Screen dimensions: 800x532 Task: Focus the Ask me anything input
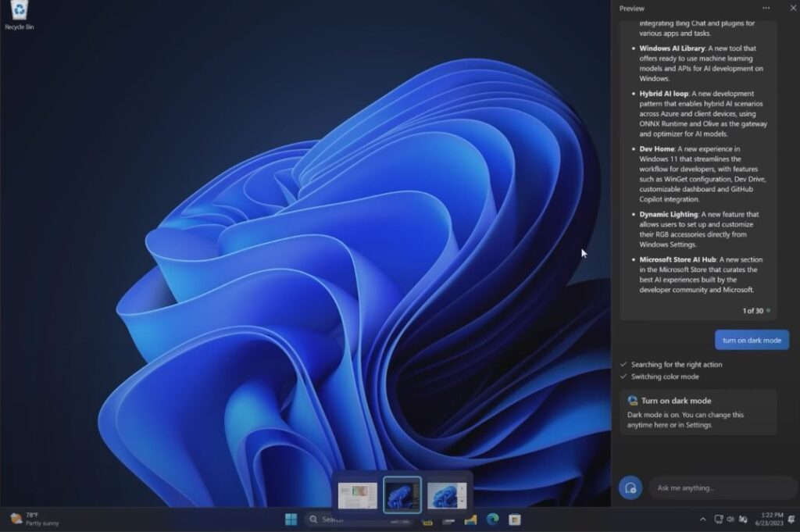(723, 488)
